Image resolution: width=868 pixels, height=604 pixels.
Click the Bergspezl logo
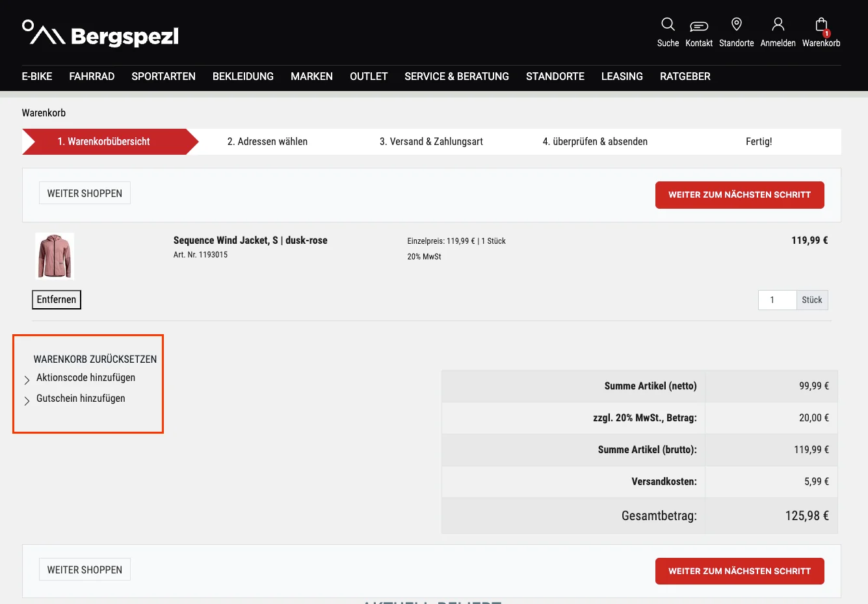tap(100, 34)
